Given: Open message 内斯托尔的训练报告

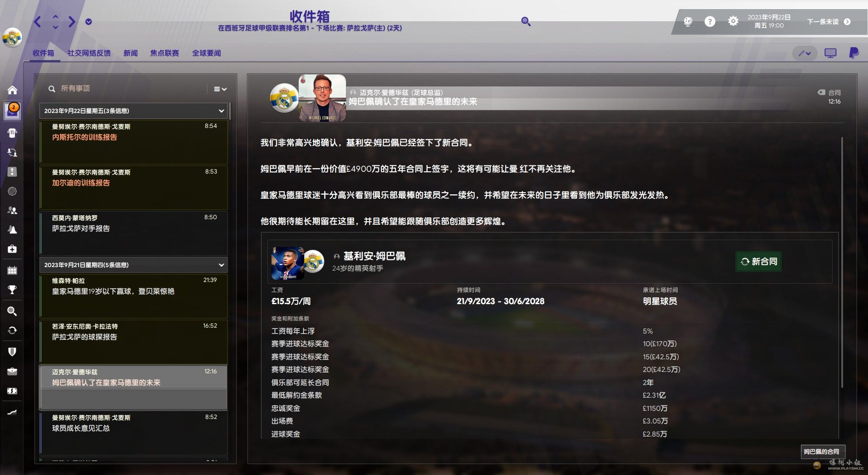Looking at the screenshot, I should pos(133,142).
